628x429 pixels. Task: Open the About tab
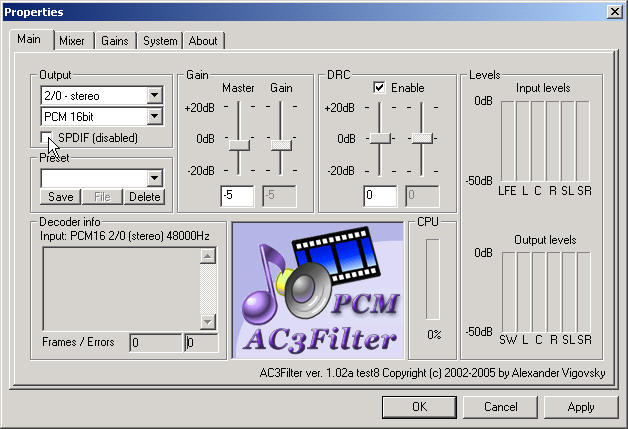click(203, 41)
